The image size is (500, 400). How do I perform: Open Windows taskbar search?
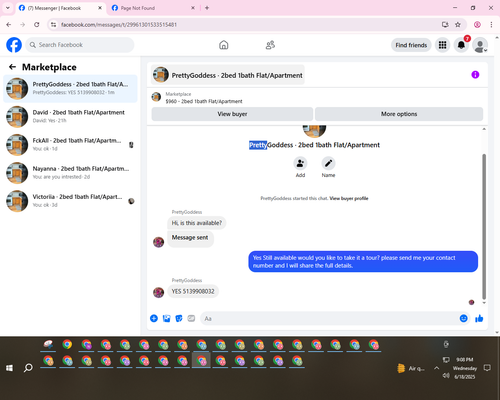pos(28,368)
